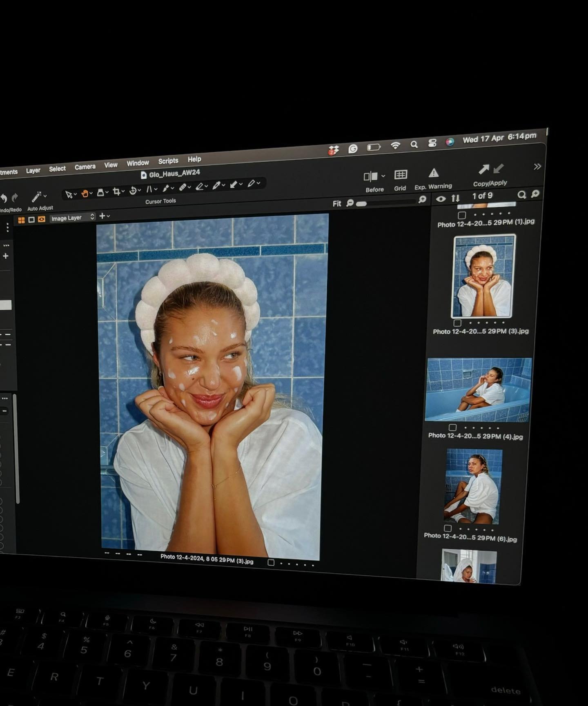Viewport: 588px width, 706px height.
Task: Select the bathtub Photo (4).jpg thumbnail
Action: click(x=478, y=390)
